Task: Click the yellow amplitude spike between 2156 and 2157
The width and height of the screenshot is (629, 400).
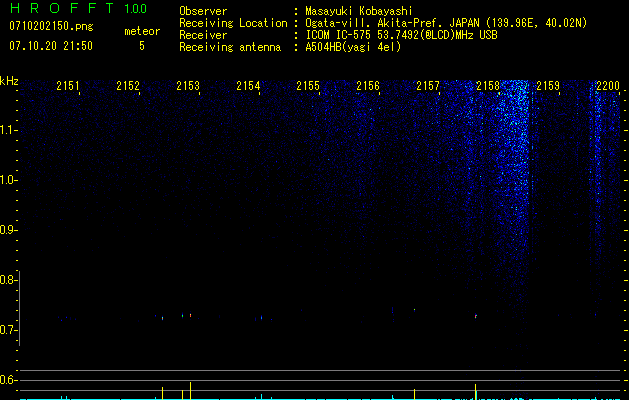Action: pos(414,394)
